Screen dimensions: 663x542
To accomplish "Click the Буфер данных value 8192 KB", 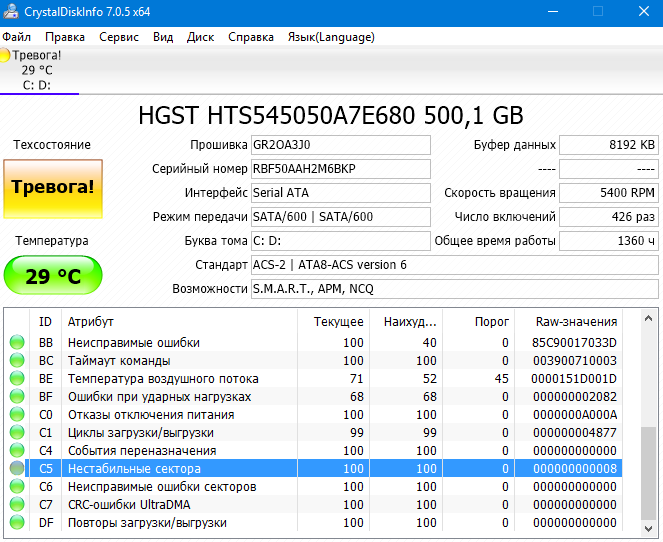I will click(x=609, y=145).
